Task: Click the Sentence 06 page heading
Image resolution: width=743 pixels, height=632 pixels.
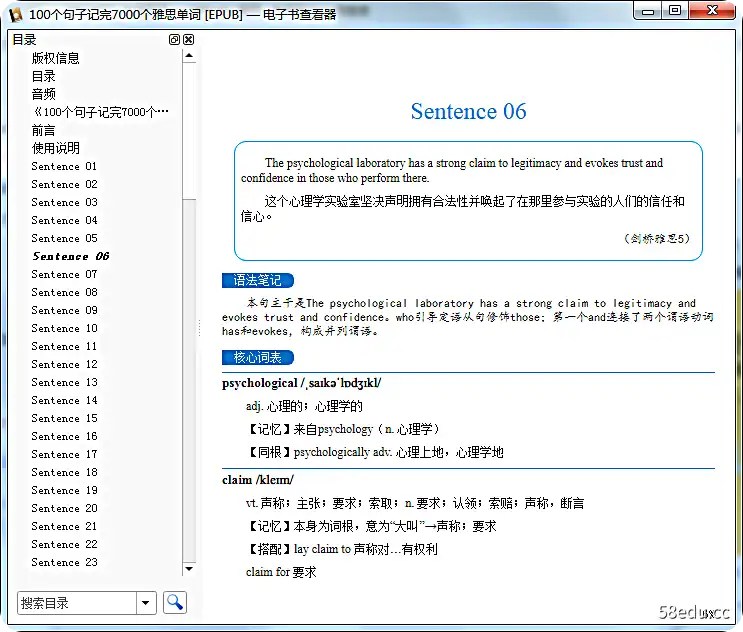Action: 468,111
